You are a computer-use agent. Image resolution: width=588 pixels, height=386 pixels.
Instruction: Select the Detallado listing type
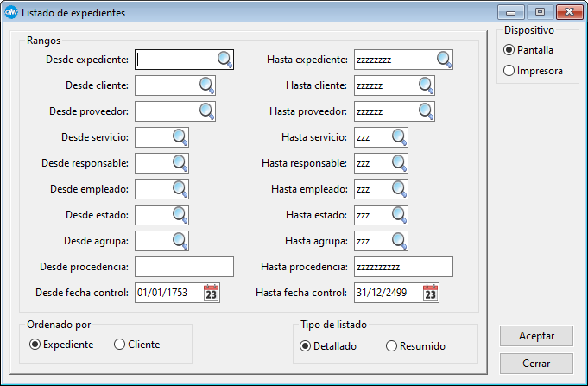click(306, 346)
